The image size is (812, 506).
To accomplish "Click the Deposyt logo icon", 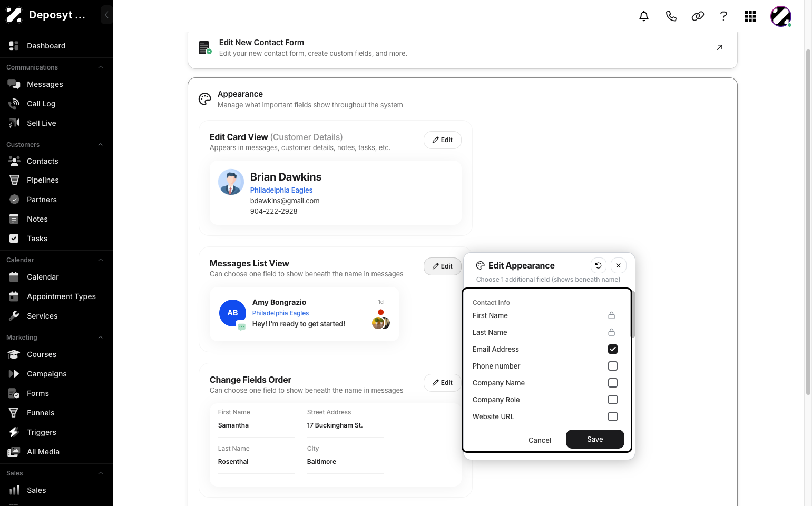I will tap(14, 15).
